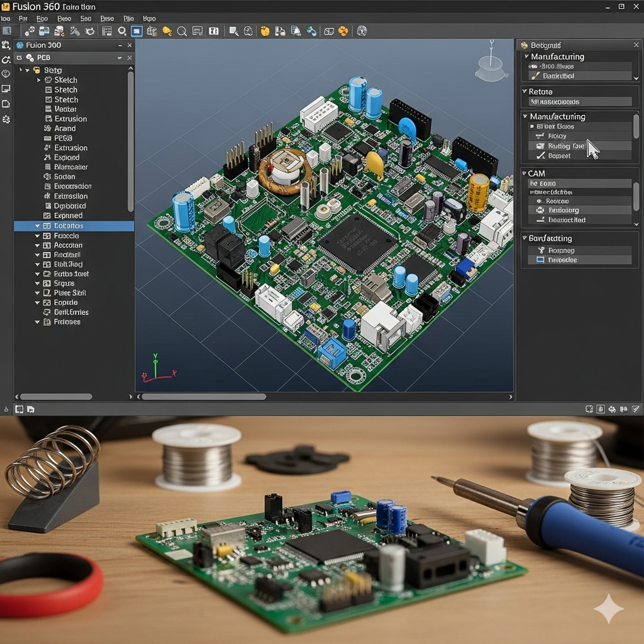Click the magnifier search icon in the toolbar
This screenshot has width=644, height=644.
point(122,31)
